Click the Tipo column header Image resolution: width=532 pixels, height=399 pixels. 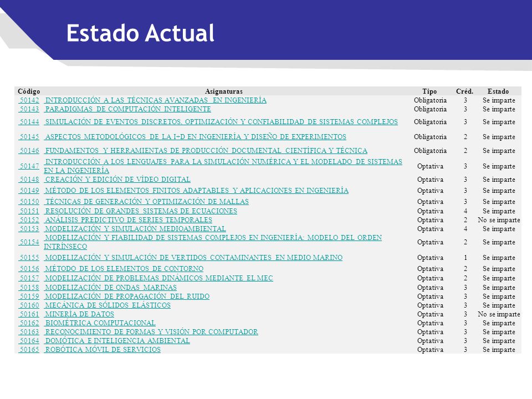(429, 91)
